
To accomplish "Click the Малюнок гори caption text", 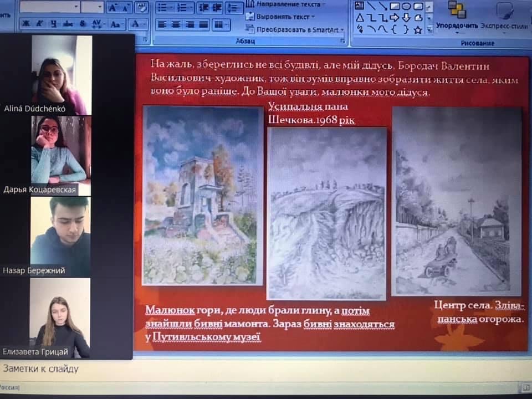I will 270,324.
